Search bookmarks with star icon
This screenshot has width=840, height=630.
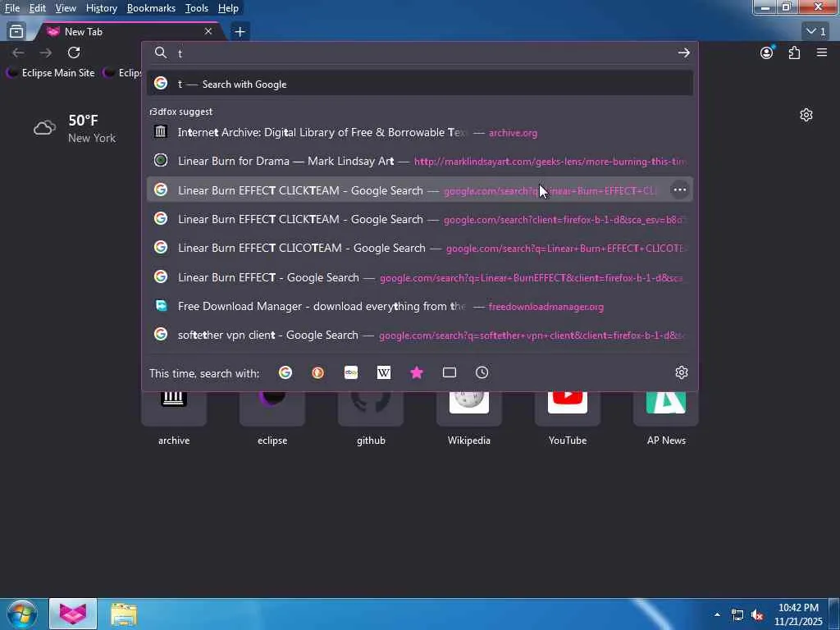(416, 373)
